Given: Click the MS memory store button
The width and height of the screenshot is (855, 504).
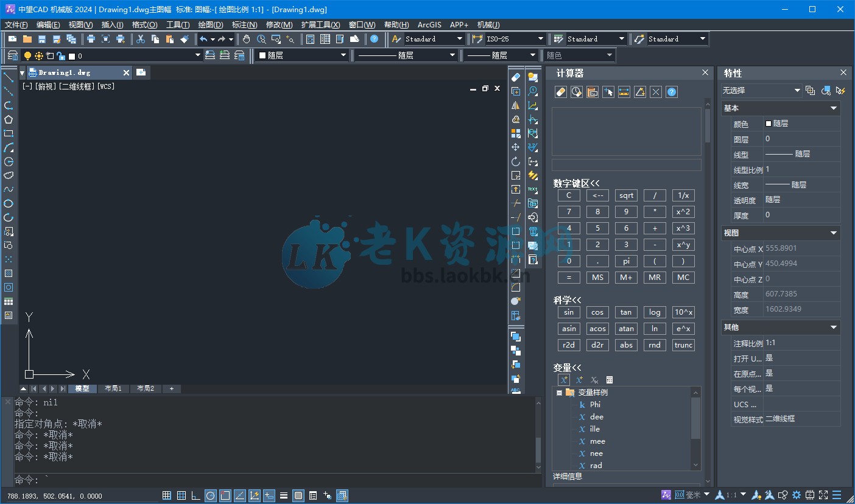Looking at the screenshot, I should 597,278.
